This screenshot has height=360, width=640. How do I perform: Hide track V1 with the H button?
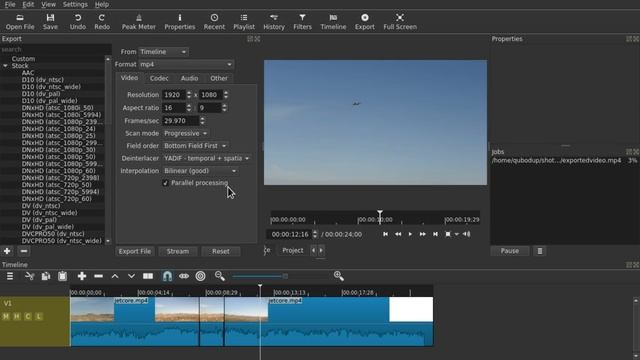coord(17,316)
